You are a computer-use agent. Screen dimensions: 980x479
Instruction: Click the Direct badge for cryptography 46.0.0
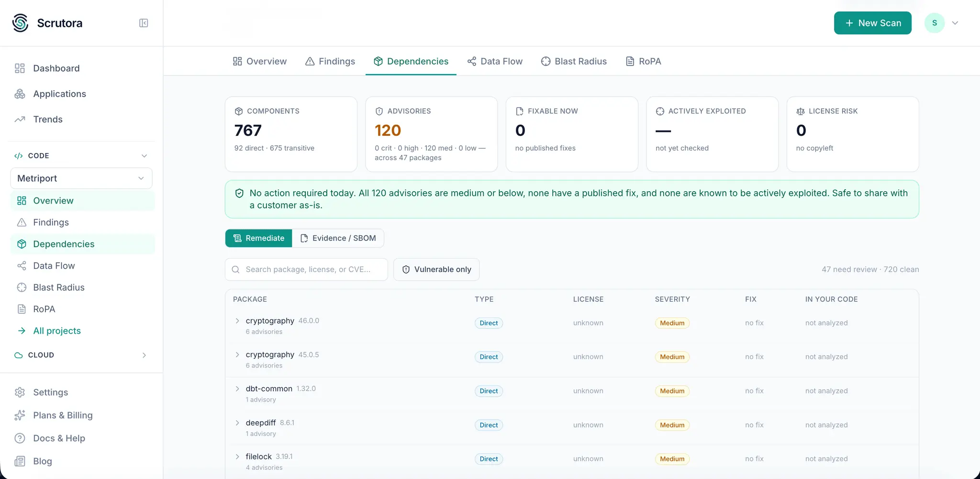pyautogui.click(x=489, y=323)
